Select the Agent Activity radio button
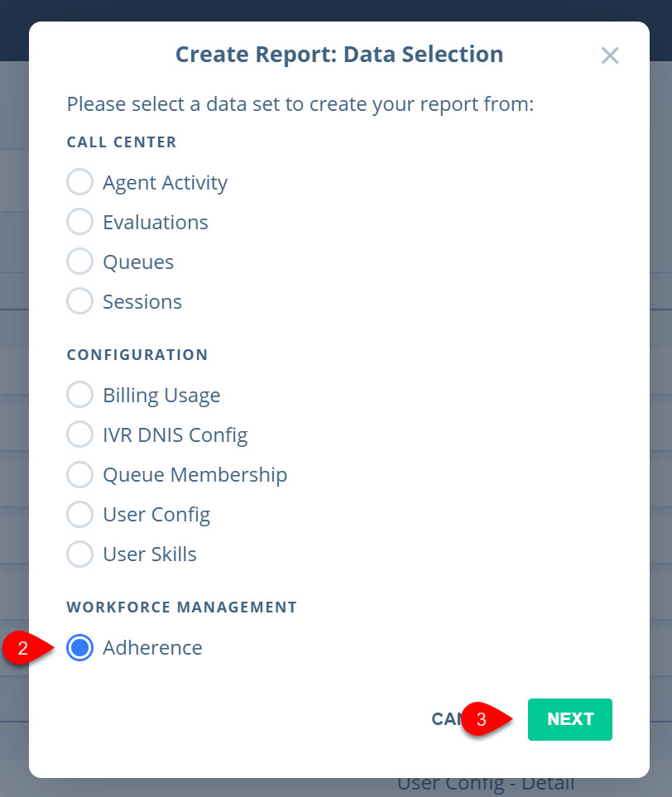 [x=79, y=182]
